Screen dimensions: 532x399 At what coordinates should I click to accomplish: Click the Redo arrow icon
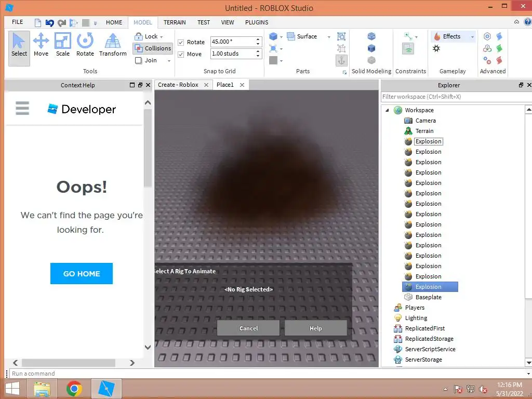pyautogui.click(x=61, y=23)
